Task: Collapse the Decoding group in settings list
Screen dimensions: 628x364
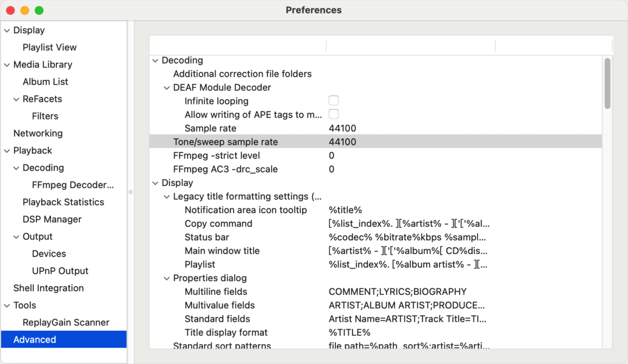Action: [x=156, y=60]
